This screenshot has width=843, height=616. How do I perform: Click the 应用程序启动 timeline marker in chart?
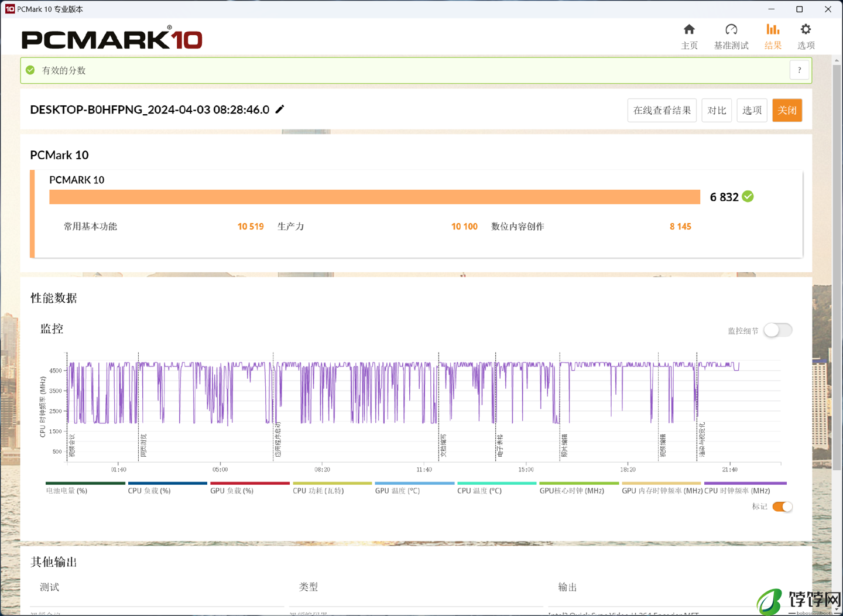[278, 439]
